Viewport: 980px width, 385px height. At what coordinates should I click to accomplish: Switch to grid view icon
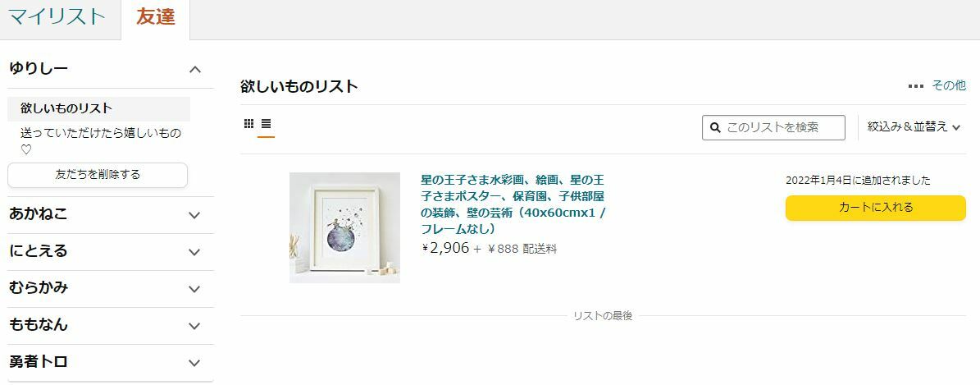point(248,123)
